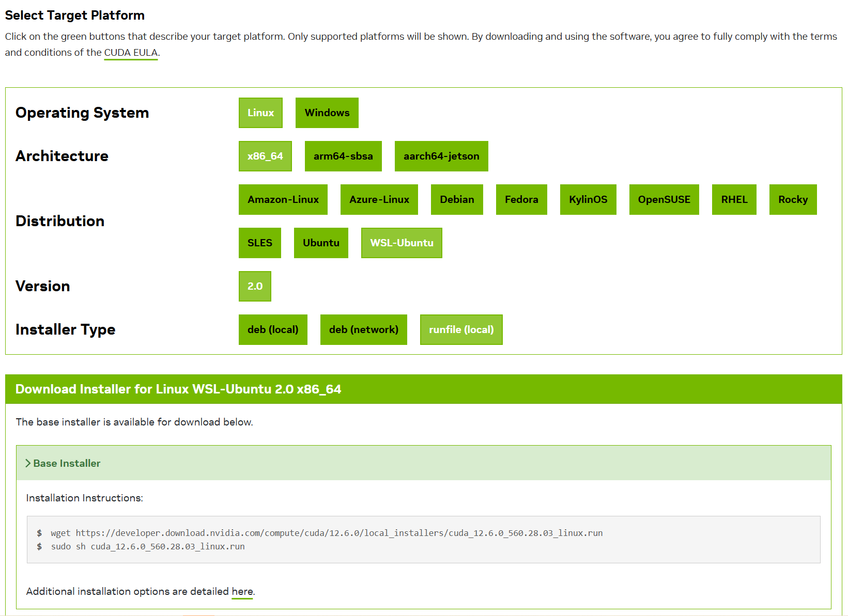Select deb (network) installer type
Screen dimensions: 848x616
(x=364, y=329)
